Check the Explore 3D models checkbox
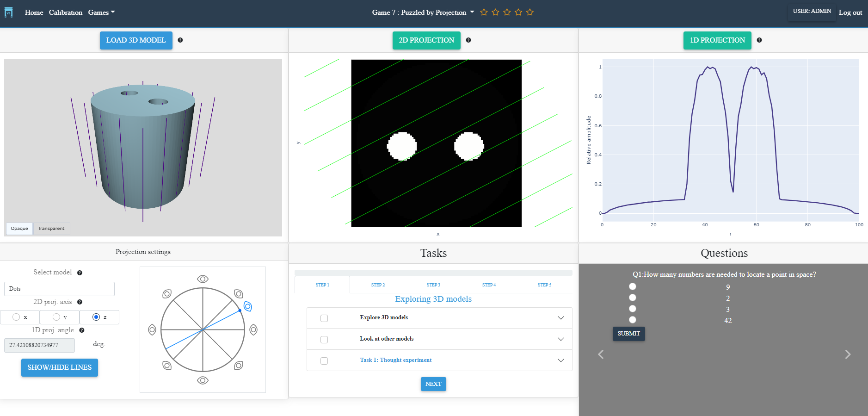Viewport: 868px width, 416px height. tap(324, 318)
